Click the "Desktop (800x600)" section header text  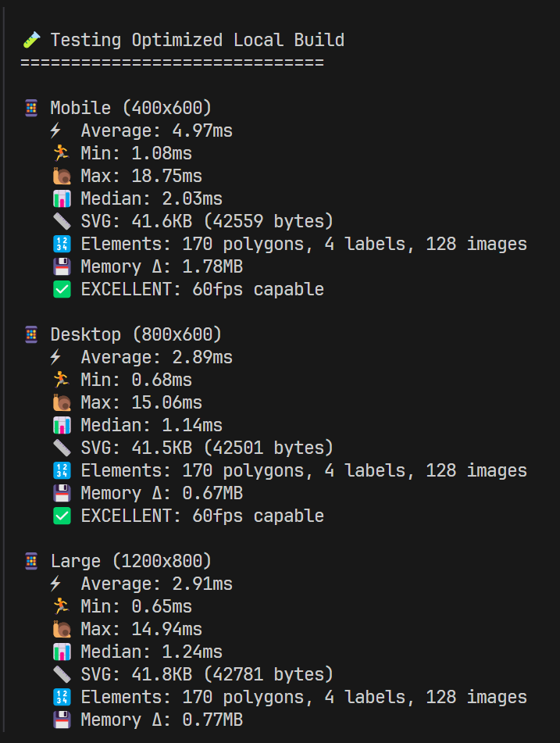click(136, 334)
